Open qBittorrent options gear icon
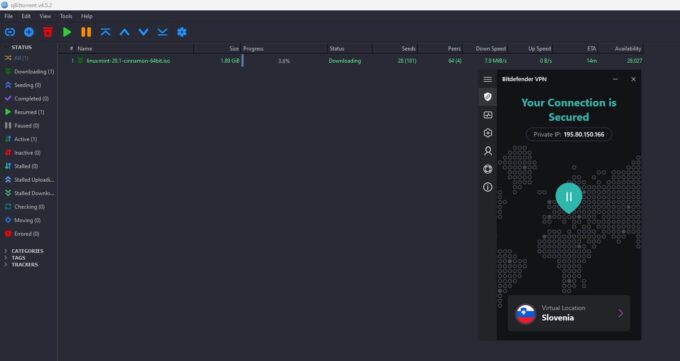This screenshot has width=680, height=361. pyautogui.click(x=182, y=32)
